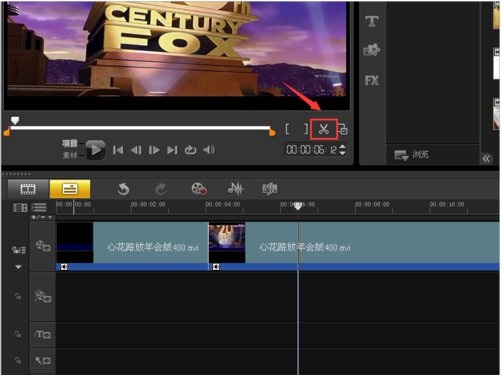Open the system volume control
The image size is (502, 376).
(209, 150)
